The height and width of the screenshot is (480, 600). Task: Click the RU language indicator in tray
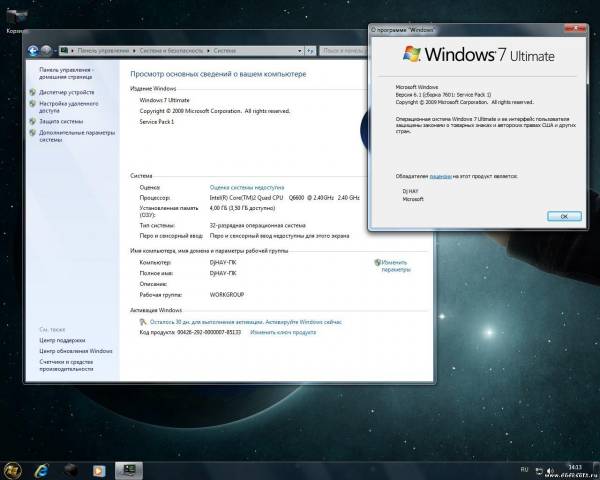[x=524, y=469]
